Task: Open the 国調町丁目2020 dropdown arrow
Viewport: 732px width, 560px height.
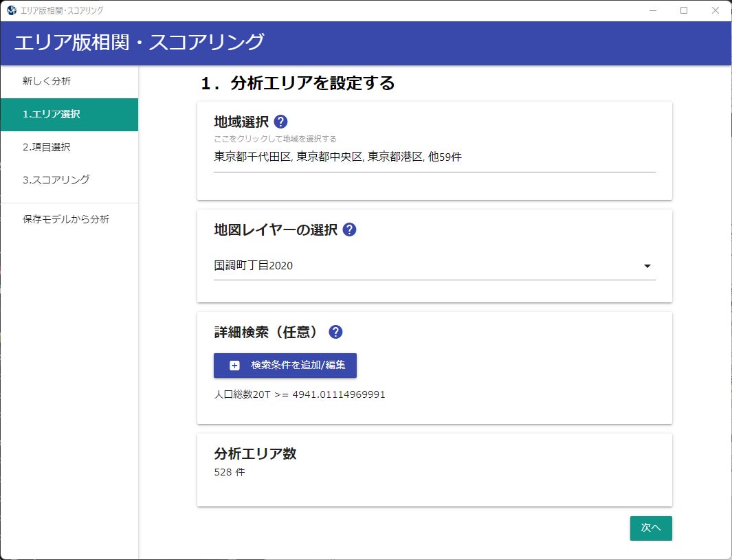Action: point(647,266)
